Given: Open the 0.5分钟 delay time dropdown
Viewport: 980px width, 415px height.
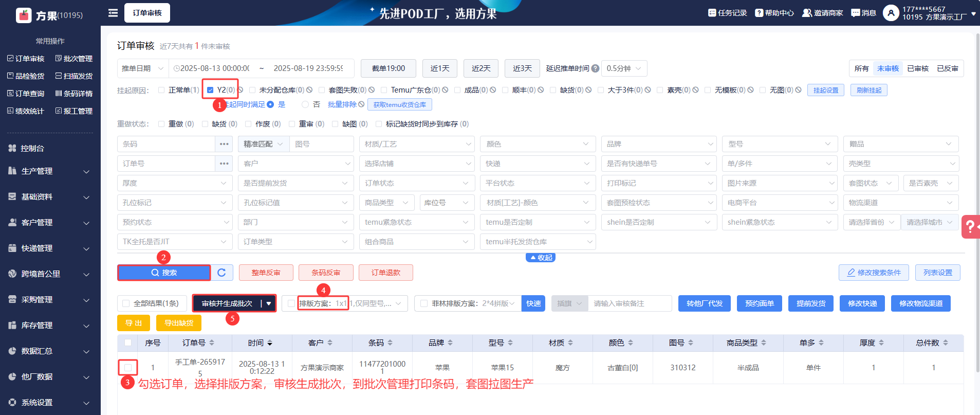Looking at the screenshot, I should coord(624,68).
